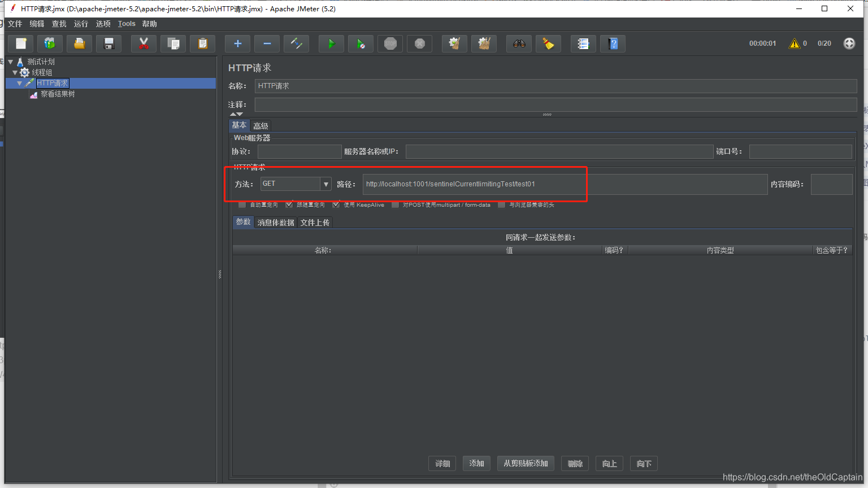
Task: Enable 对POST使用multipart / form-data checkbox
Action: click(x=396, y=204)
